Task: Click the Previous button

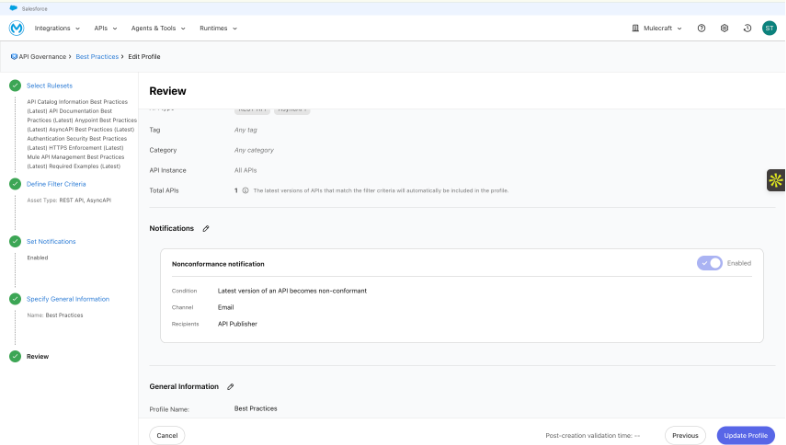Action: pos(684,435)
